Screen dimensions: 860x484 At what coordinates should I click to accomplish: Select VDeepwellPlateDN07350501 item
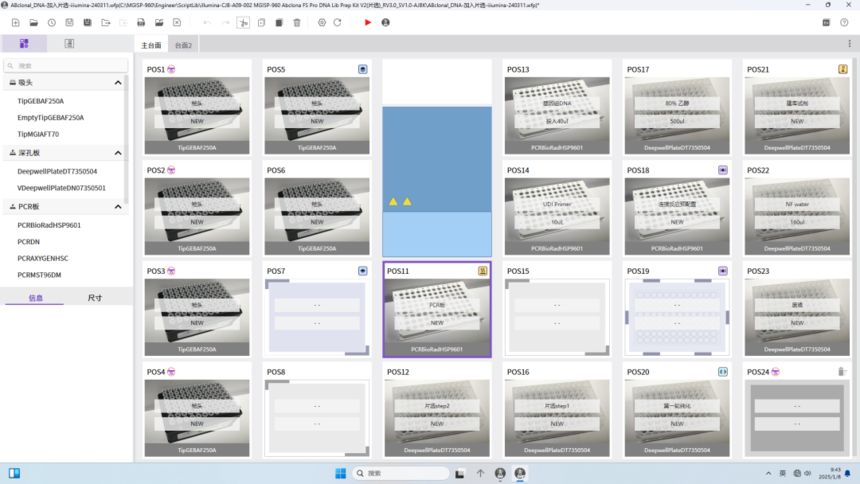[x=61, y=188]
